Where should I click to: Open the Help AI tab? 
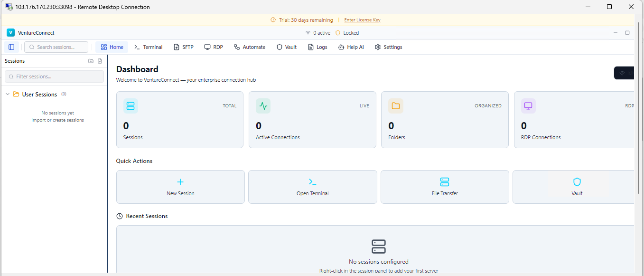point(351,47)
